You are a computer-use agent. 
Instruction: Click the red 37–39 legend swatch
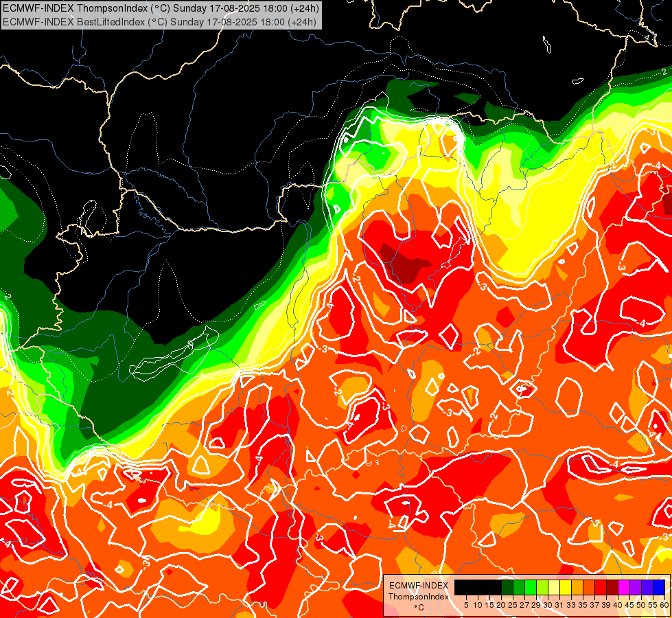coord(601,587)
